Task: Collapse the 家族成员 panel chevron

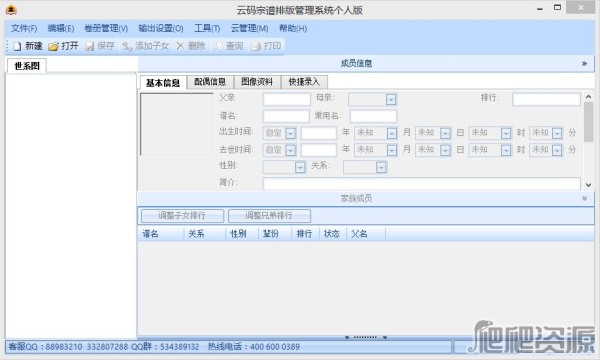Action: click(584, 199)
